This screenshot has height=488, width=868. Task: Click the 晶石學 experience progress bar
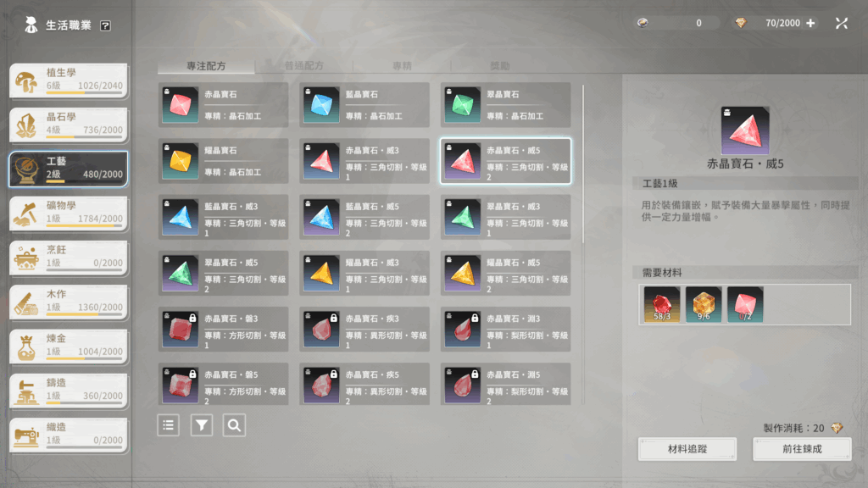pos(85,136)
